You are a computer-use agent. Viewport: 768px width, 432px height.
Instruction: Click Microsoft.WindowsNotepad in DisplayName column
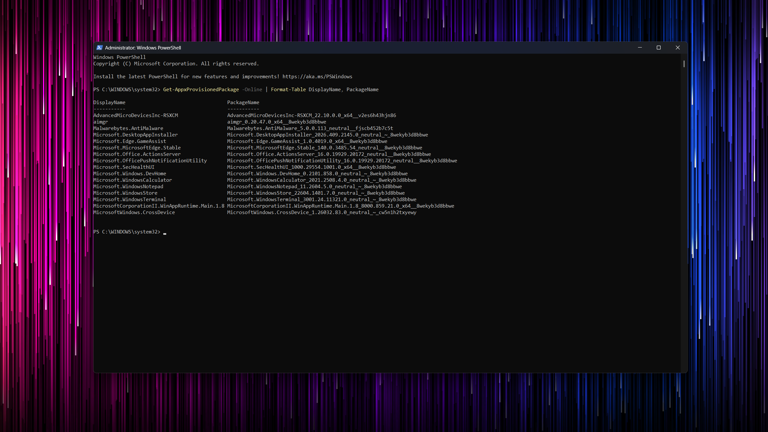pos(128,187)
